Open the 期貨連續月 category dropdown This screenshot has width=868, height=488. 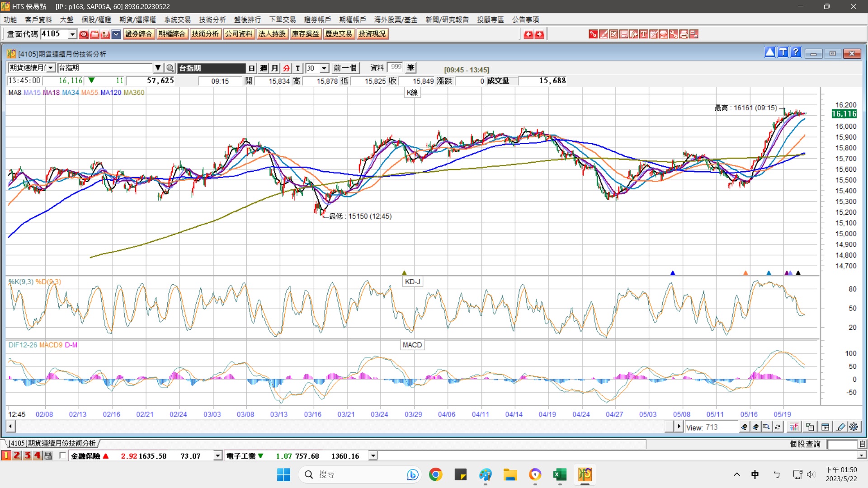(51, 68)
